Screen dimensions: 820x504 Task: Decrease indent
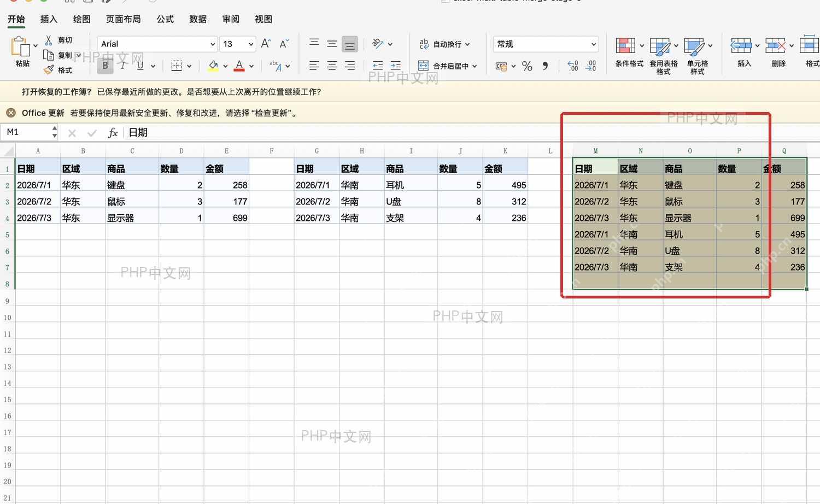pyautogui.click(x=378, y=66)
